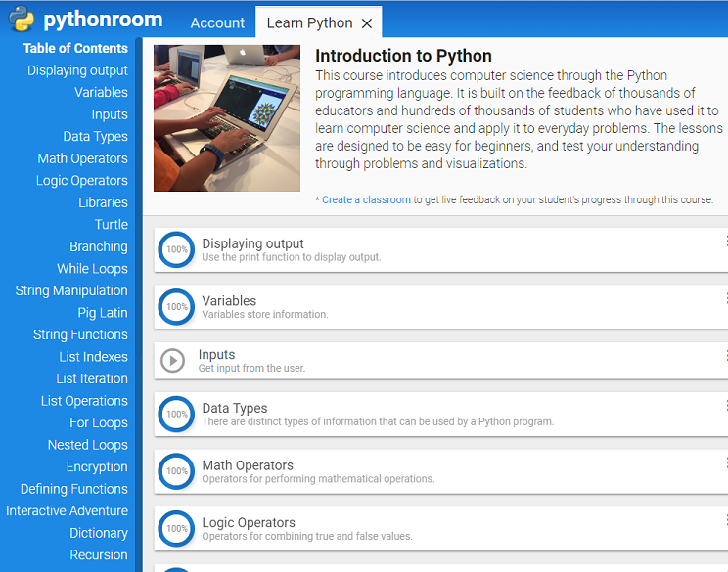728x572 pixels.
Task: Navigate to Dictionary lesson
Action: tap(99, 533)
